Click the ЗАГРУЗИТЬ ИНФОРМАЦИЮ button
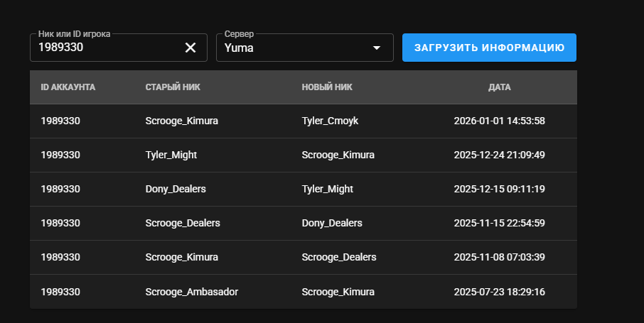 coord(489,48)
